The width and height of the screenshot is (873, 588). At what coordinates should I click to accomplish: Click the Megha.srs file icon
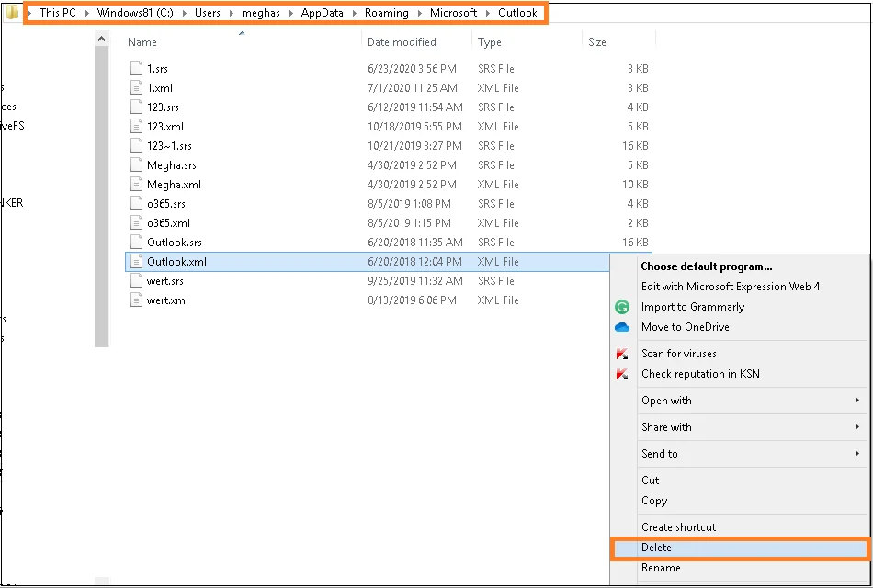pos(136,164)
